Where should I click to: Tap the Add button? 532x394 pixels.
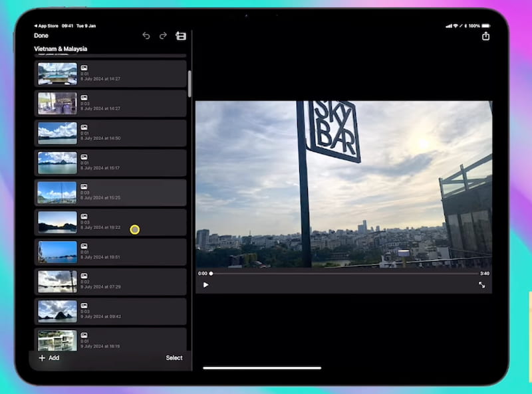tap(49, 358)
